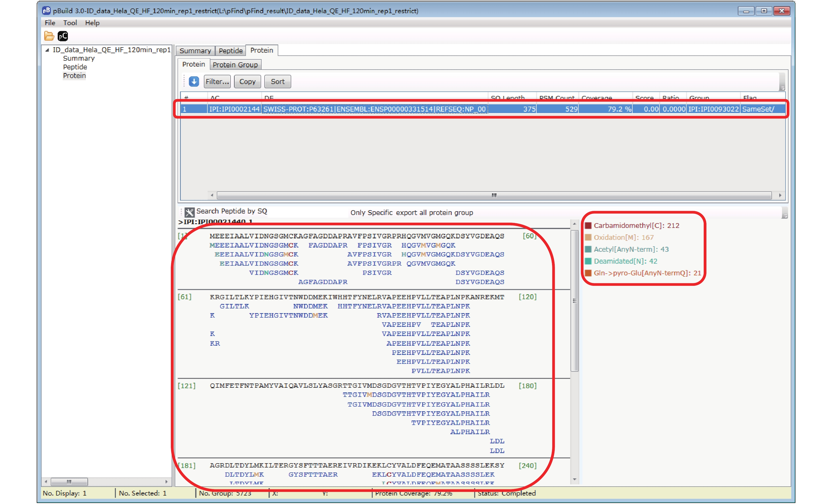Click the DE column header
Viewport: 832px width, 504px height.
[375, 98]
